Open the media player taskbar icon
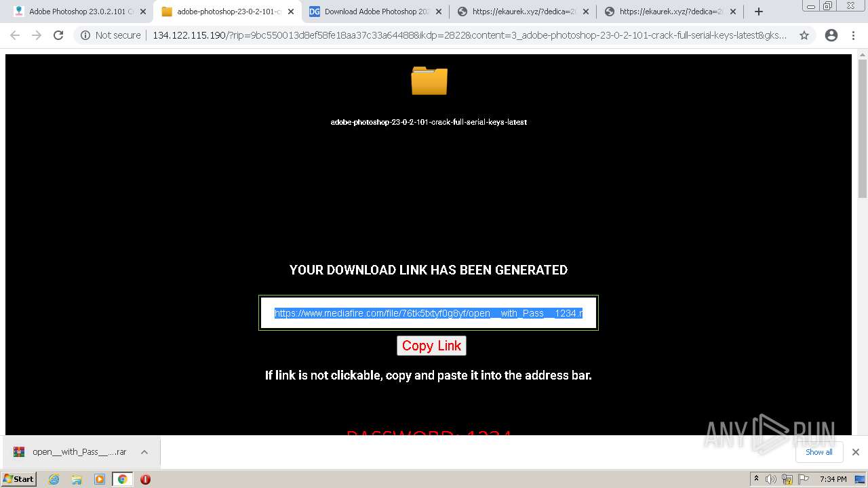The width and height of the screenshot is (868, 488). [100, 479]
